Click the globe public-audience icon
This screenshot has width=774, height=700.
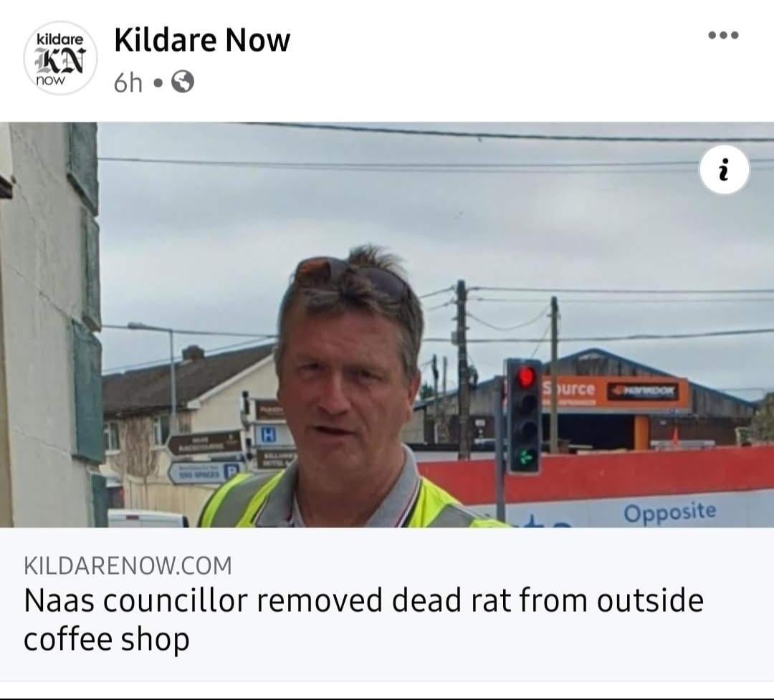pos(183,82)
